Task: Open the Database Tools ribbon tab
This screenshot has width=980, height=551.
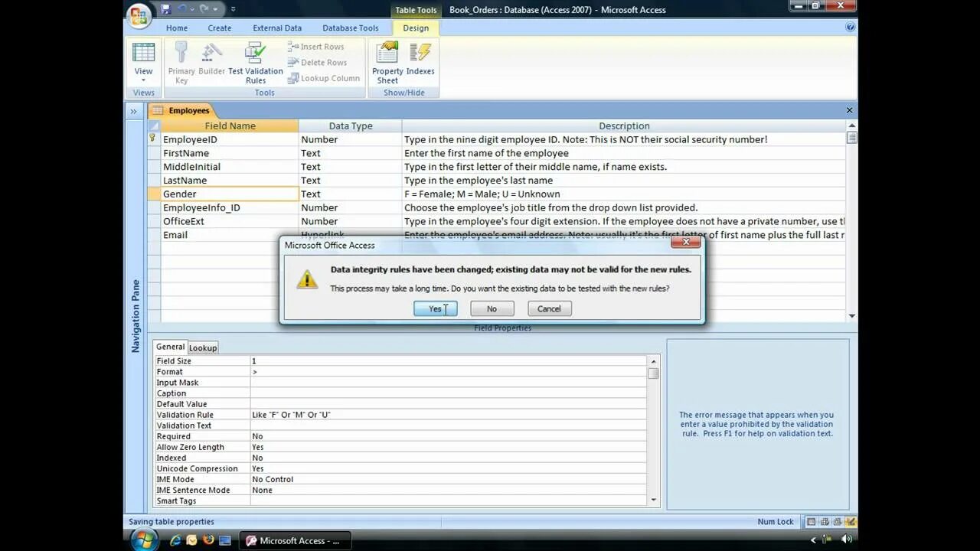Action: tap(350, 28)
